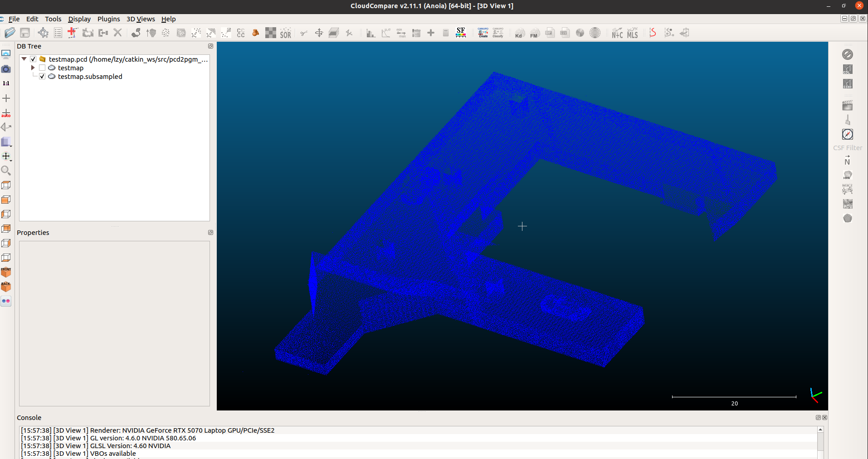Open the CSF Filter plugin
Viewport: 868px width, 459px height.
[x=847, y=148]
